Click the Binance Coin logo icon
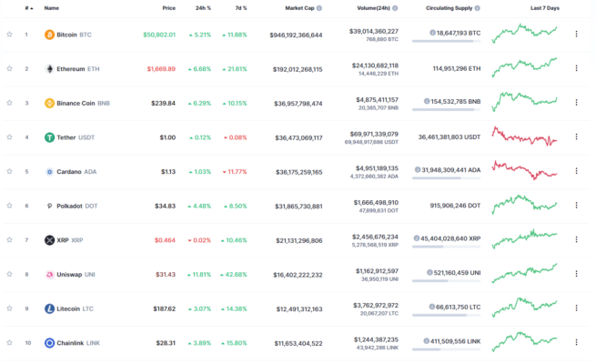Viewport: 596px width, 364px height. click(49, 103)
